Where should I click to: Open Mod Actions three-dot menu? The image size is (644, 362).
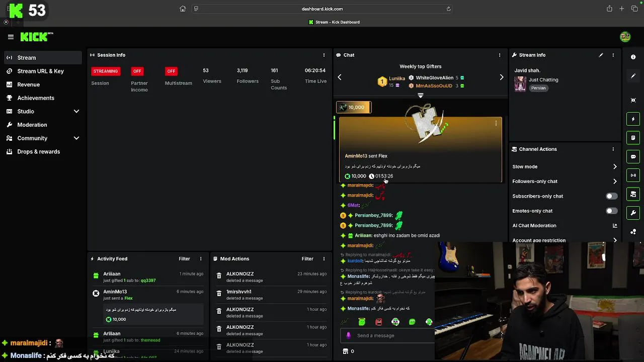coord(324,259)
